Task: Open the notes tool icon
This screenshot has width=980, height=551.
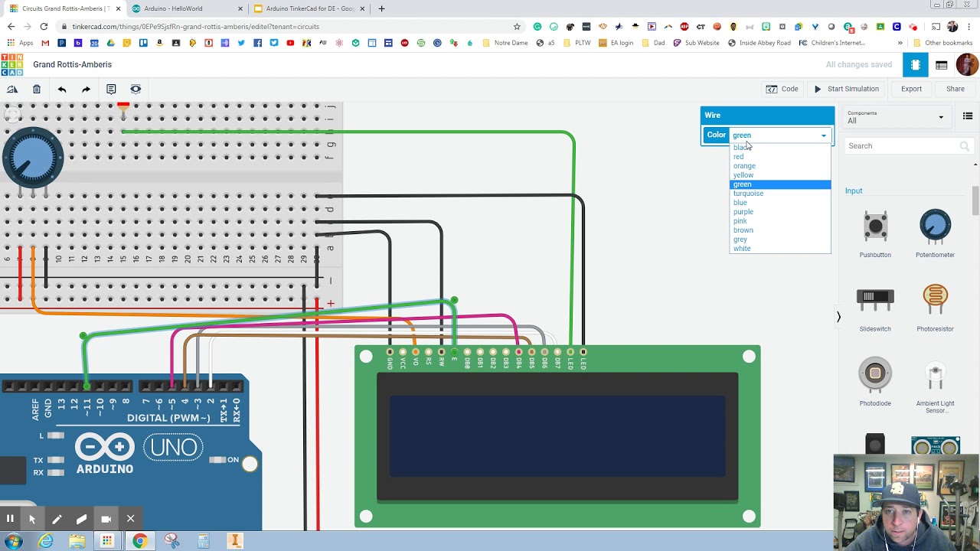Action: 111,90
